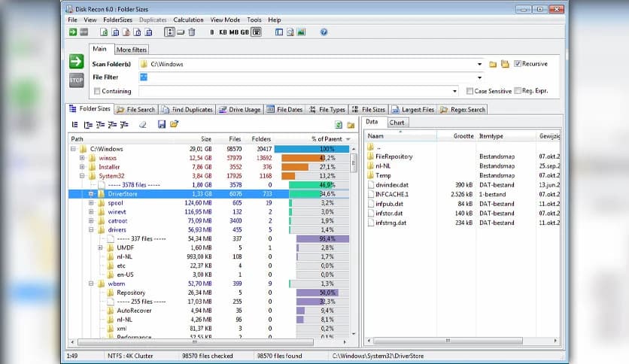Click the small grey stop icon in the top toolbar
629x364 pixels.
coord(84,32)
